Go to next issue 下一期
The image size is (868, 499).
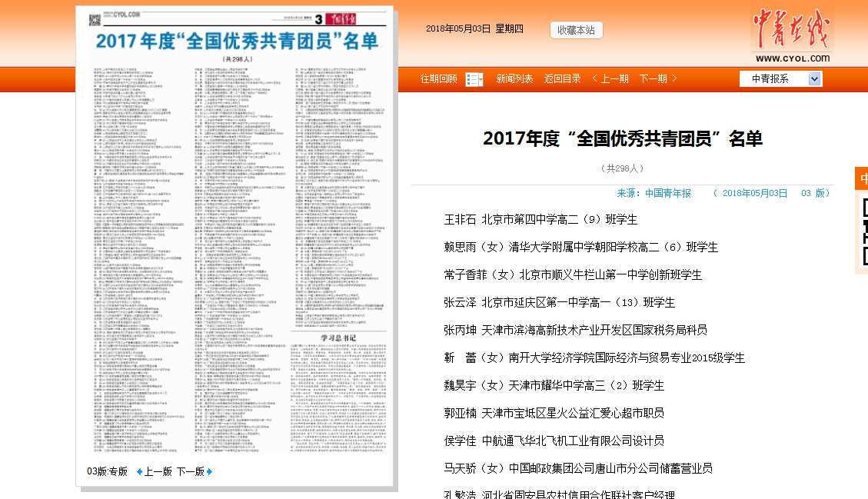click(658, 78)
